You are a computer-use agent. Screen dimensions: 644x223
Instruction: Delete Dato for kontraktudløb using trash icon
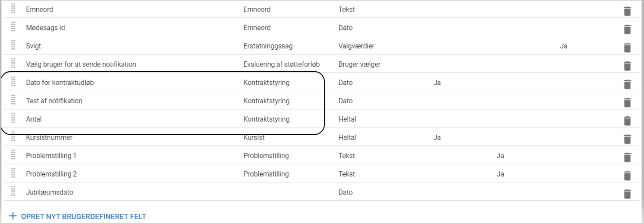(x=627, y=84)
